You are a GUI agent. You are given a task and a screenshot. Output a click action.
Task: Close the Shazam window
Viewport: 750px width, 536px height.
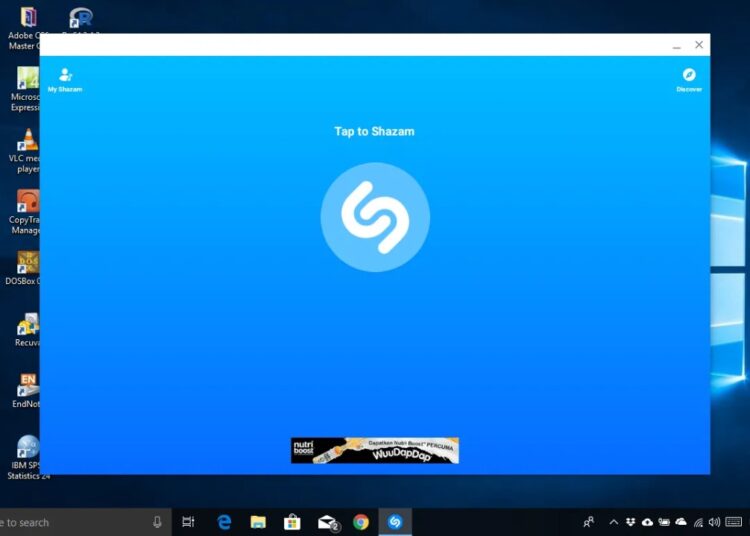(x=699, y=45)
